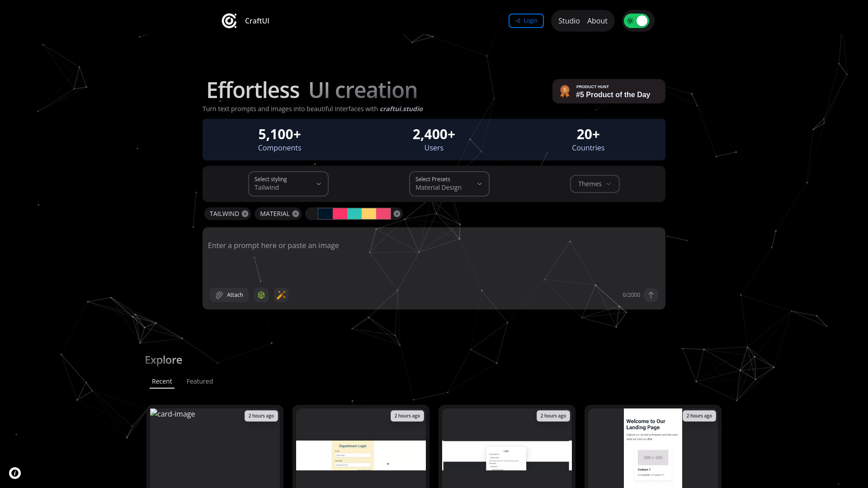Select the Recent explore tab

161,381
